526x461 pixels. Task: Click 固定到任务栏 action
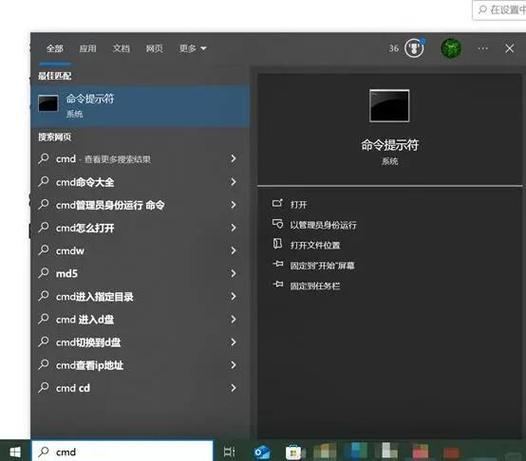[x=315, y=286]
